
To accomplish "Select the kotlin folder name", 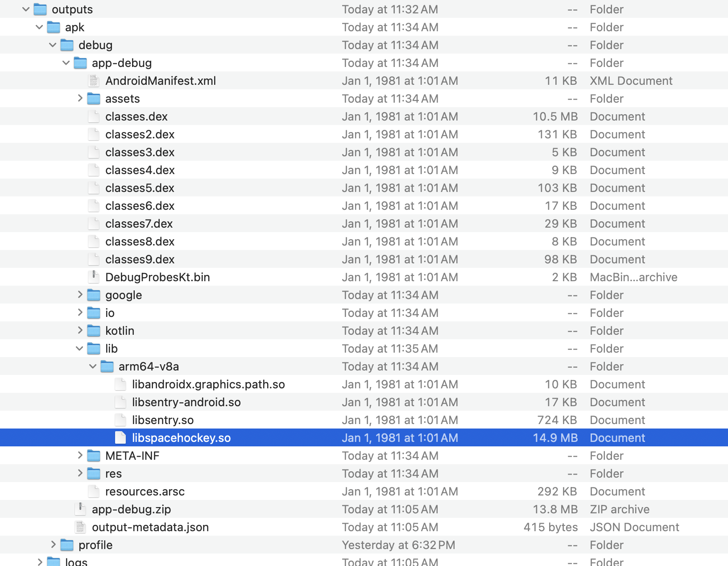I will pyautogui.click(x=120, y=331).
